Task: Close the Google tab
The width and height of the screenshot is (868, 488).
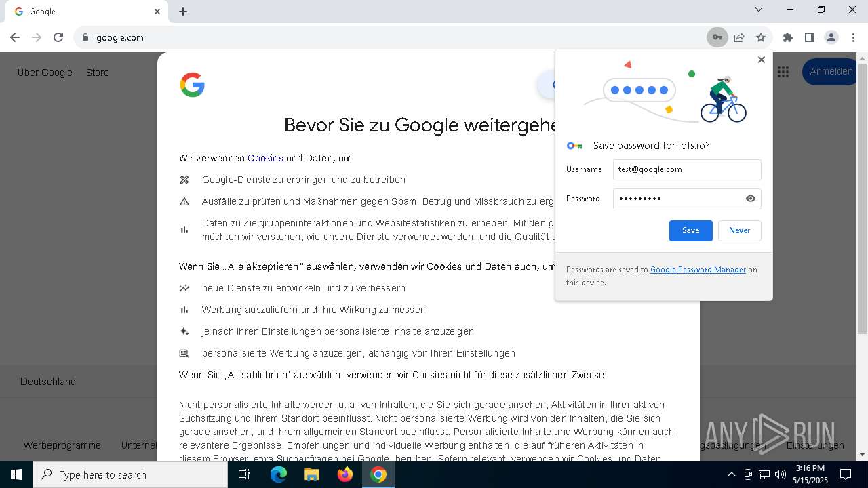Action: click(157, 12)
